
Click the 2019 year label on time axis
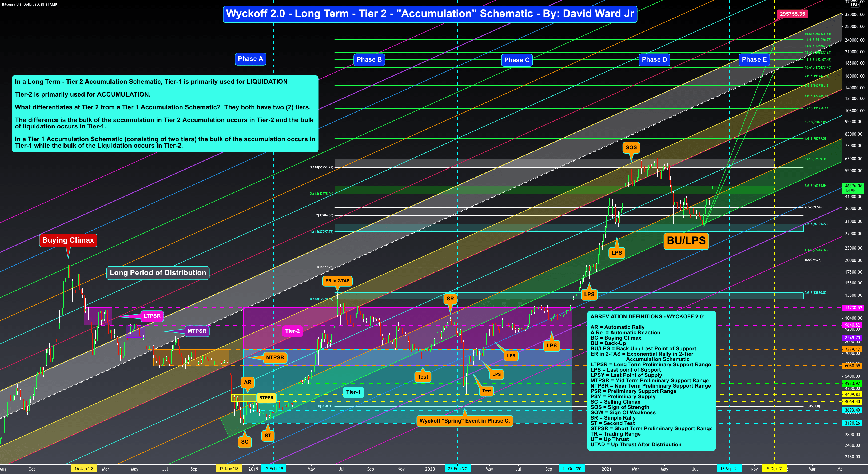[253, 469]
